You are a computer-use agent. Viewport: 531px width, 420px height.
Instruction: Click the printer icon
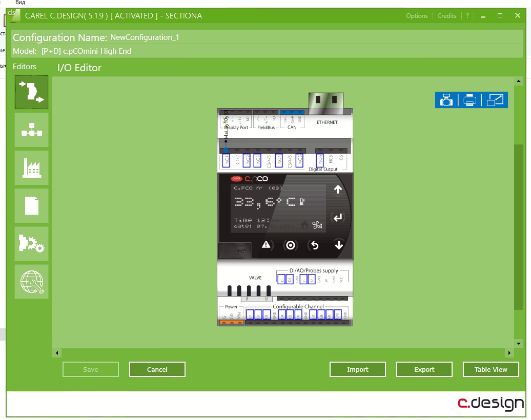click(x=469, y=100)
